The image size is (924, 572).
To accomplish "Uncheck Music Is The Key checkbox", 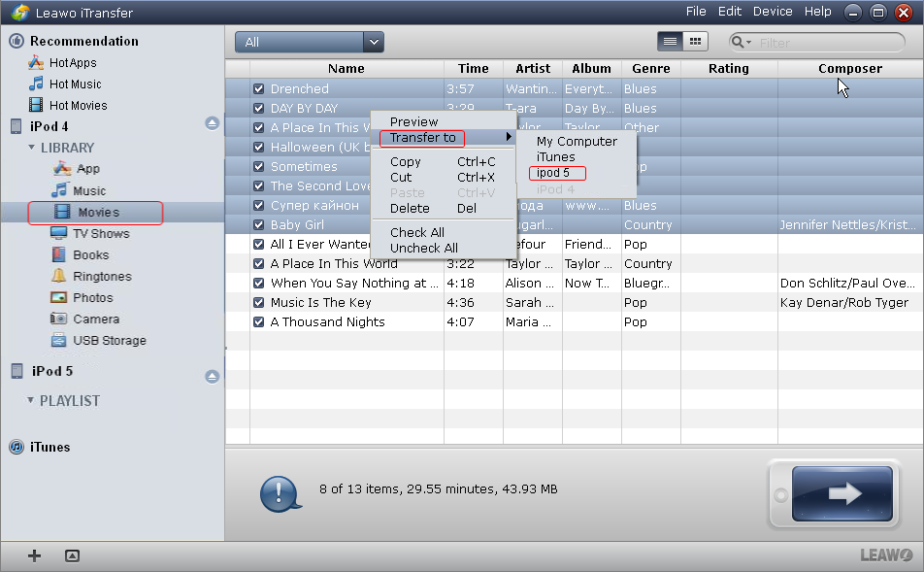I will [x=258, y=303].
